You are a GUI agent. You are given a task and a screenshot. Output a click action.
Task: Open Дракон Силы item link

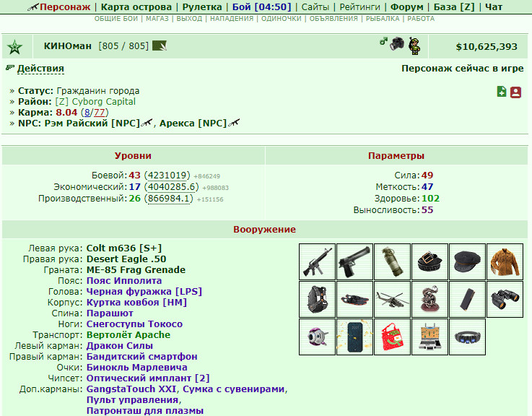(120, 346)
